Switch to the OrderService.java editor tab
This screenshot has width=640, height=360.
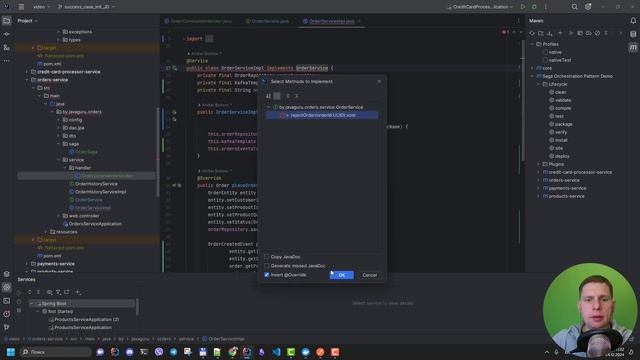267,21
